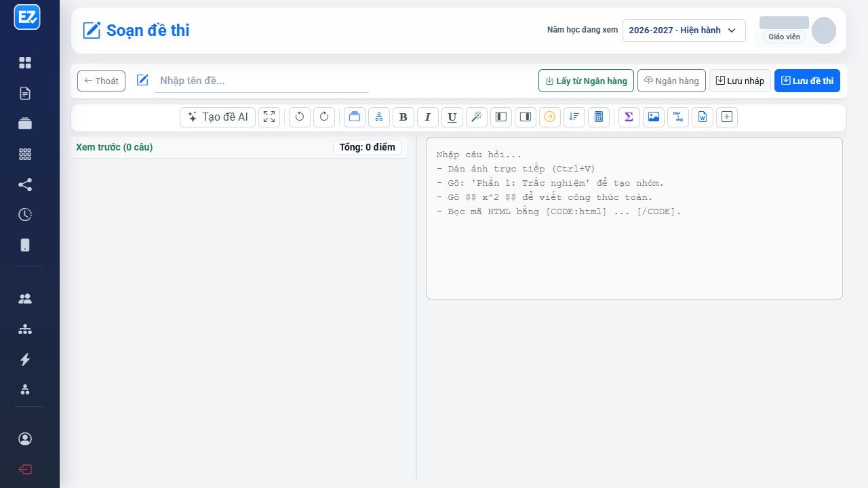Click the Tạo đề AI button

[x=218, y=117]
